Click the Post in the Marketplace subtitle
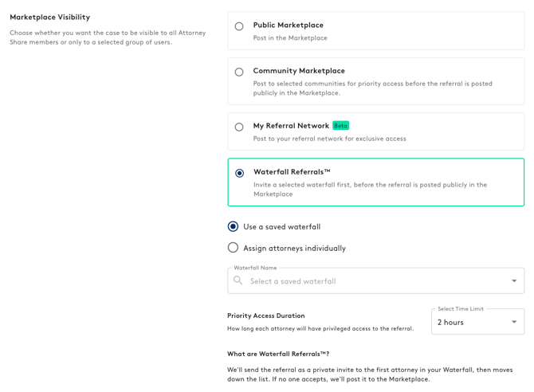Viewport: 534px width, 392px height. (290, 38)
